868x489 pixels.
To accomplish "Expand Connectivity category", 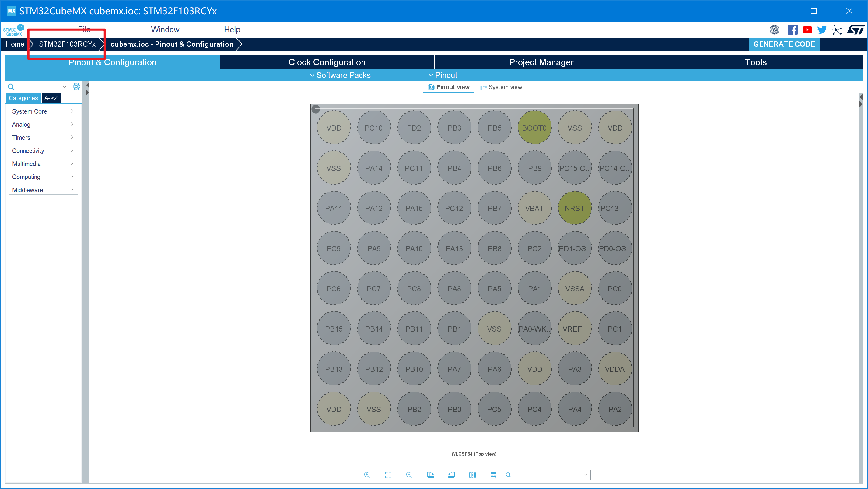I will point(43,151).
